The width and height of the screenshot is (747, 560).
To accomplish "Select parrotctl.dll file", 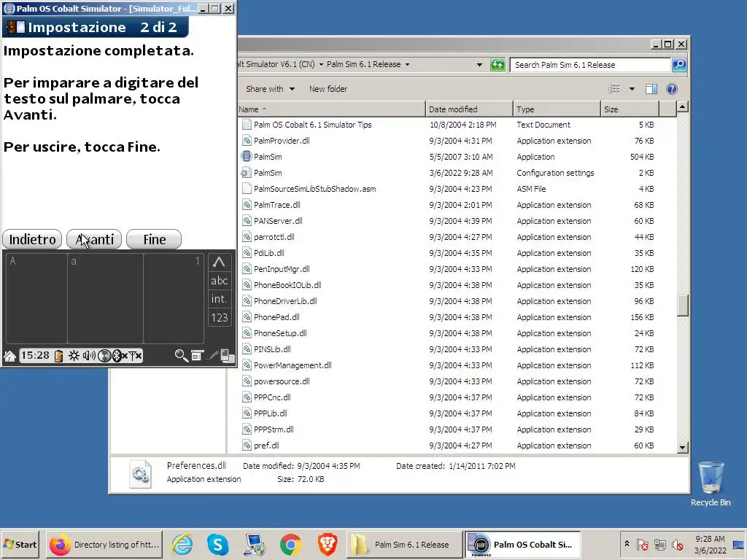I will pyautogui.click(x=274, y=237).
